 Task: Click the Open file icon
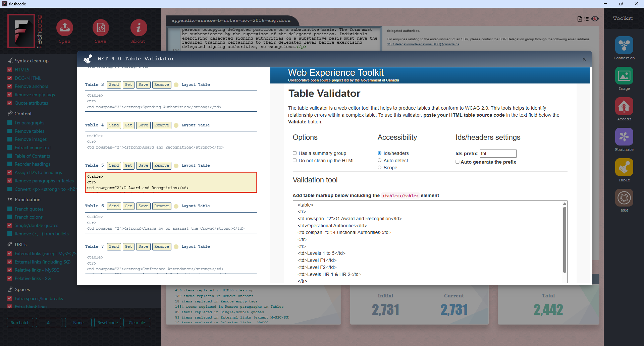click(x=64, y=28)
